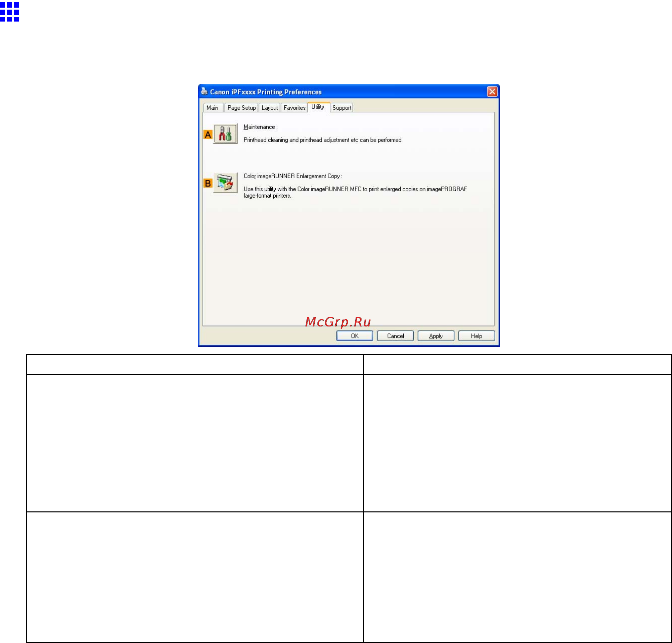Select the Layout tab
This screenshot has height=643, width=672.
269,108
